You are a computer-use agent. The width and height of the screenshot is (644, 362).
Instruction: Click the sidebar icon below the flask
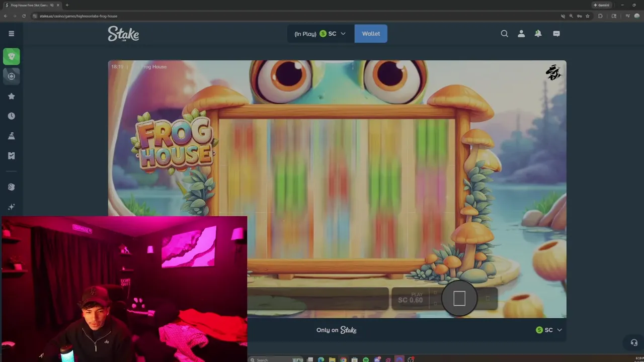11,156
